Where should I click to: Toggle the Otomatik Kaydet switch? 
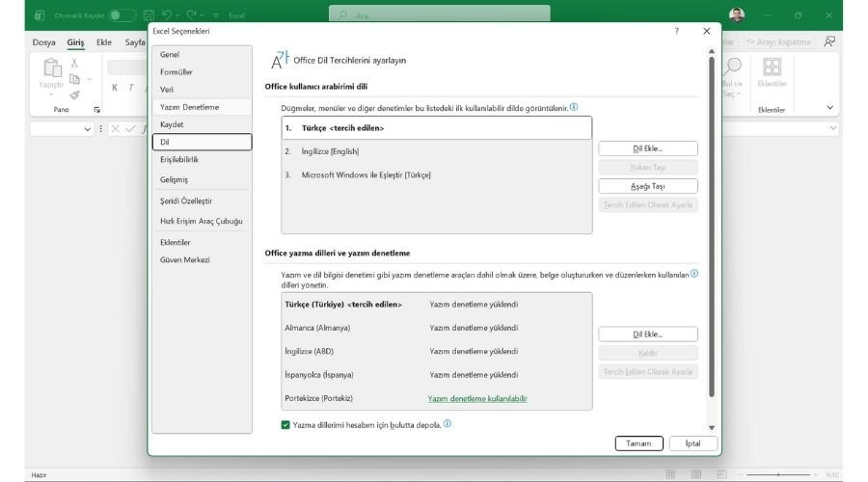122,15
